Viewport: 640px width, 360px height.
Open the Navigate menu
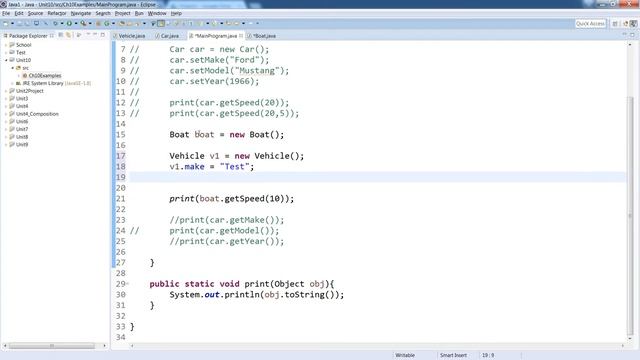80,13
